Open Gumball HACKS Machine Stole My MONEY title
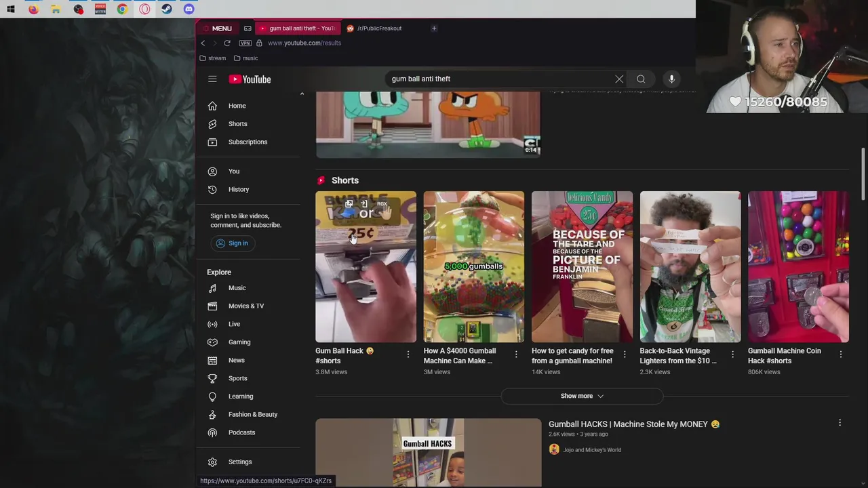 633,424
